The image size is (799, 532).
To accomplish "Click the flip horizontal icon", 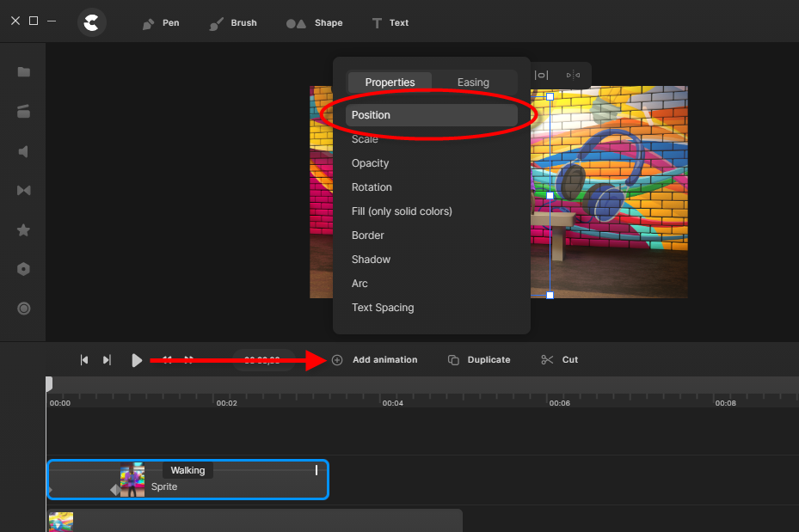I will click(x=573, y=75).
